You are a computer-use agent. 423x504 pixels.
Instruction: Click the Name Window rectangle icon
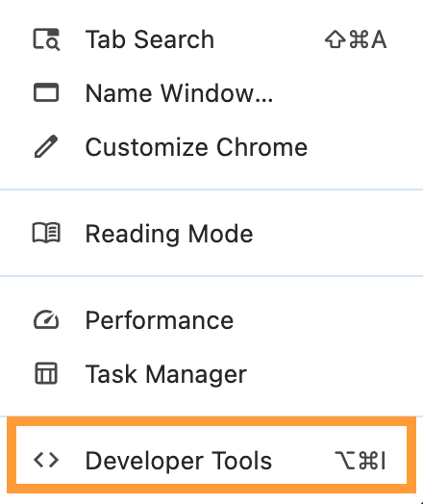coord(46,92)
